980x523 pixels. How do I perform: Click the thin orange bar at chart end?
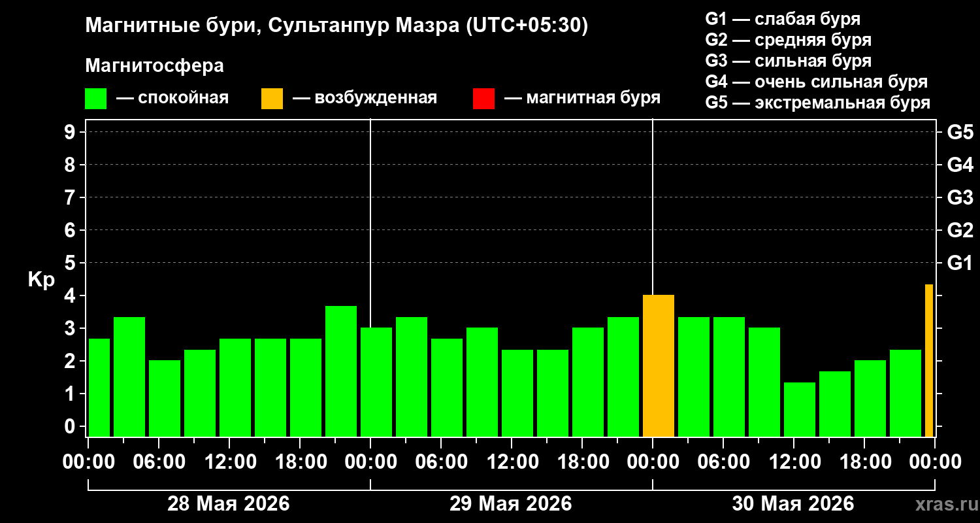coord(929,360)
